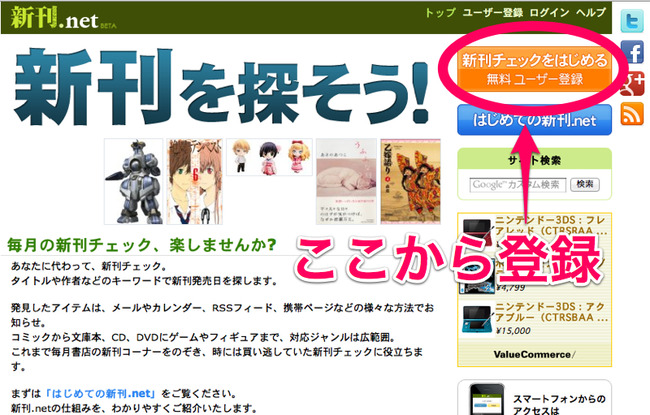Screen dimensions: 650x415
Task: Click the ValueCommerce ad label
Action: coord(534,354)
